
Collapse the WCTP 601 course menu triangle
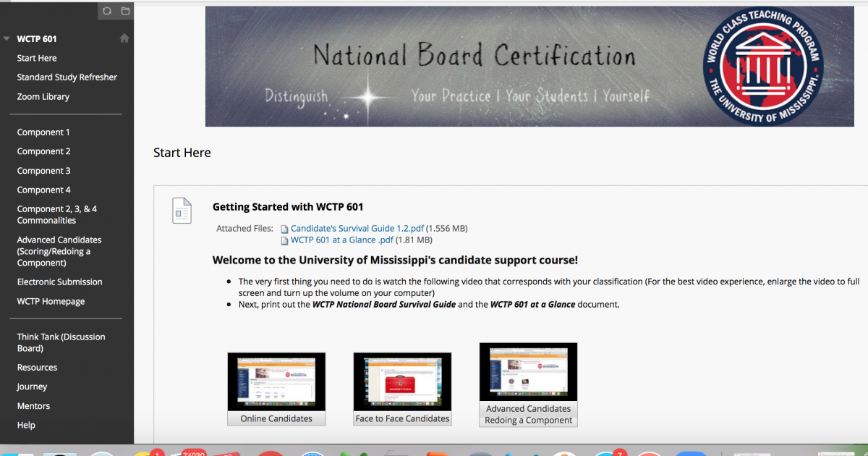[x=7, y=39]
